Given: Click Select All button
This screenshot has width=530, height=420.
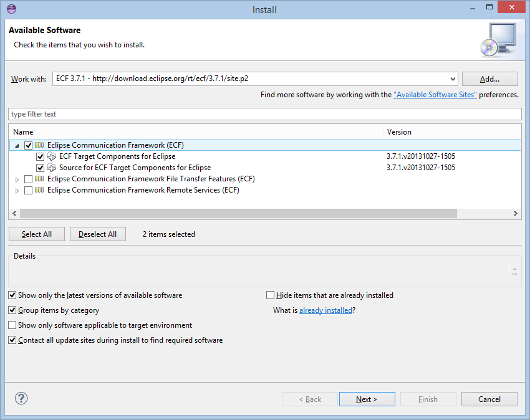Looking at the screenshot, I should pos(37,234).
